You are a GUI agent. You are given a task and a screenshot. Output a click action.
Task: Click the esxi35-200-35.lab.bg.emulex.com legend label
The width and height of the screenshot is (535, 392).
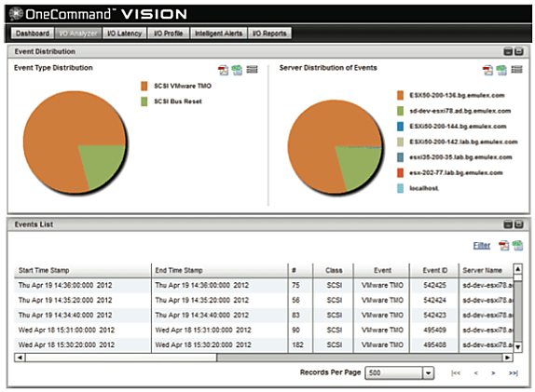460,157
